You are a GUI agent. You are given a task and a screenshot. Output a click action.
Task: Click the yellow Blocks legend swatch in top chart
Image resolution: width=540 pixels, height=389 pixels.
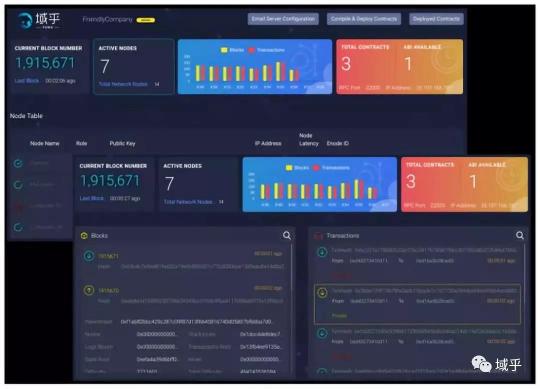coord(224,50)
